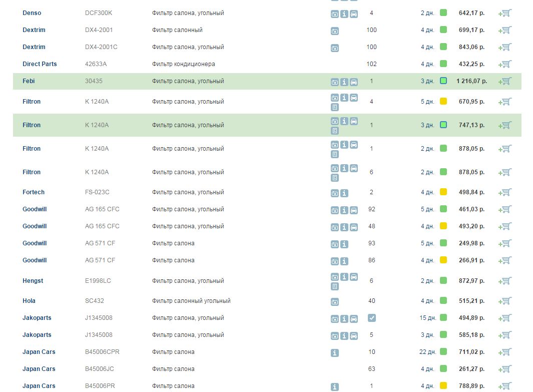Open car applicability icon for Denso DCF300K
This screenshot has width=533, height=392.
tap(354, 14)
